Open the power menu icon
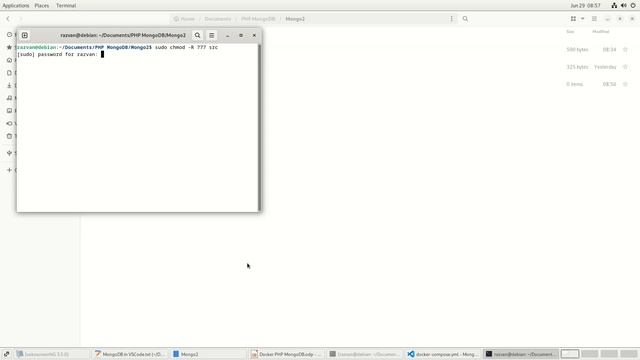Image resolution: width=640 pixels, height=360 pixels. (633, 6)
